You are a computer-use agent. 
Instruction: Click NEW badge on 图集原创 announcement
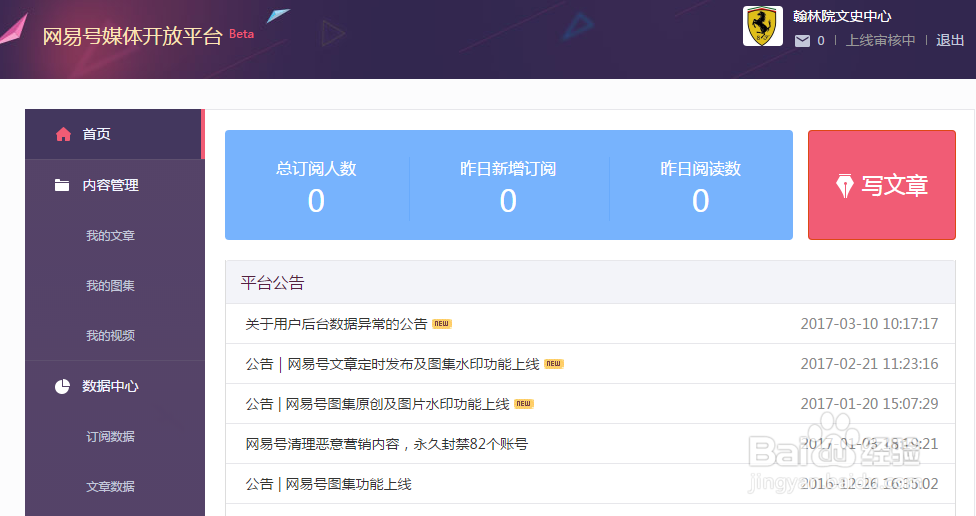pos(523,403)
